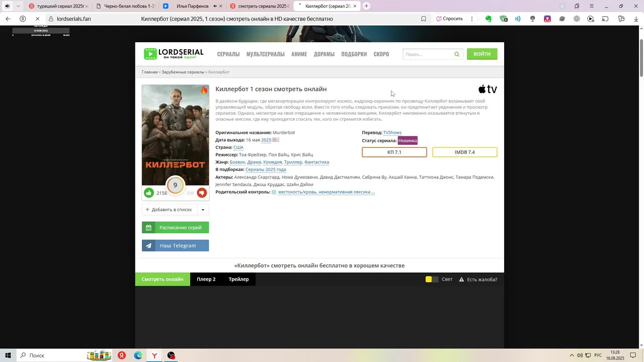This screenshot has width=644, height=362.
Task: Like the series with thumbs-up
Action: coord(149,193)
